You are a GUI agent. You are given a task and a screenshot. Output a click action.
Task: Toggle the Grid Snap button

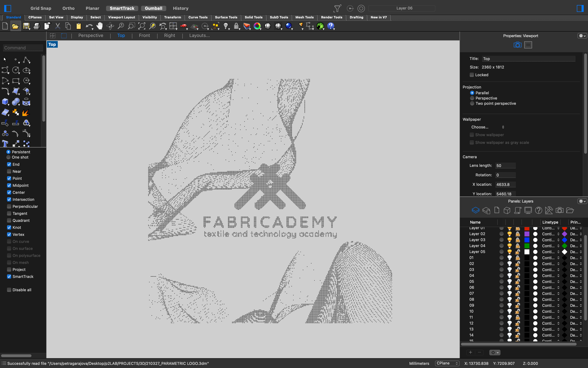tap(41, 8)
